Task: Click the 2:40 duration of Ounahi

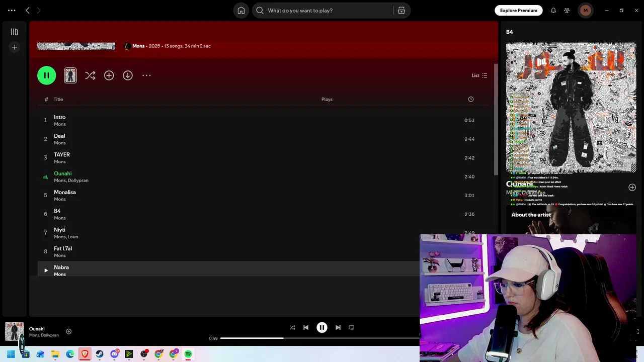Action: pyautogui.click(x=469, y=176)
